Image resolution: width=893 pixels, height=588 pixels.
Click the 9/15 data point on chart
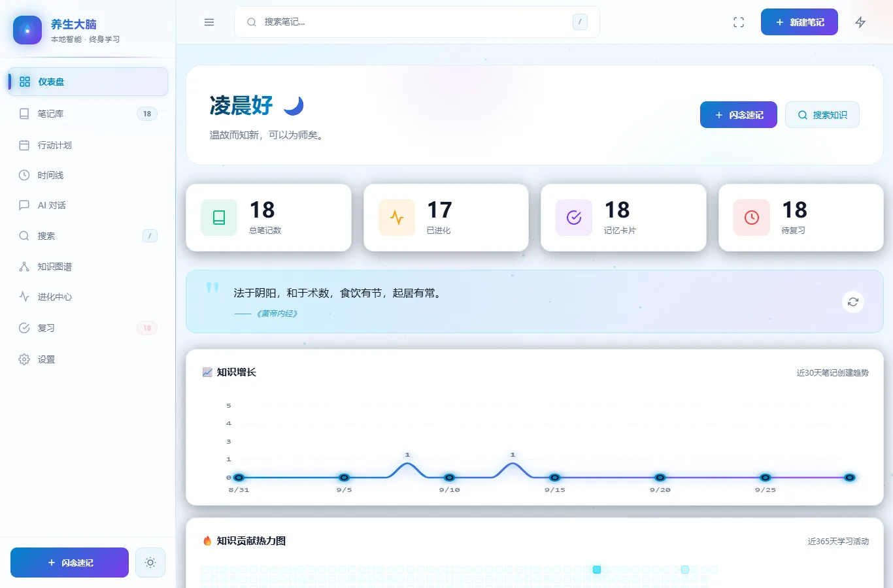[x=555, y=478]
